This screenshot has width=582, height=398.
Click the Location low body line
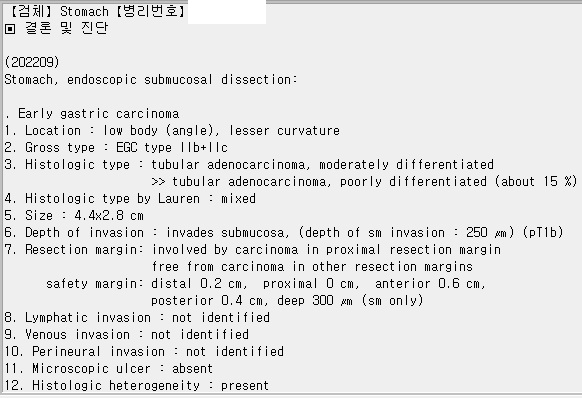click(172, 131)
